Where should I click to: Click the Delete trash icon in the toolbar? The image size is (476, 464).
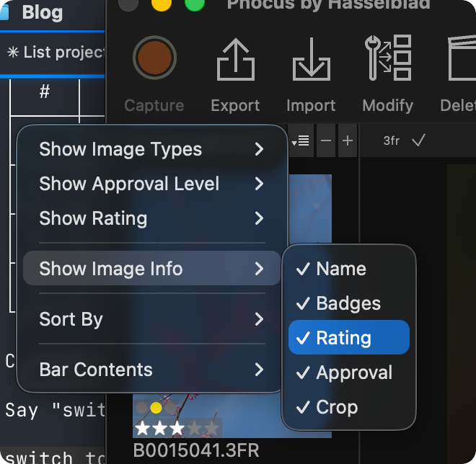tap(462, 58)
